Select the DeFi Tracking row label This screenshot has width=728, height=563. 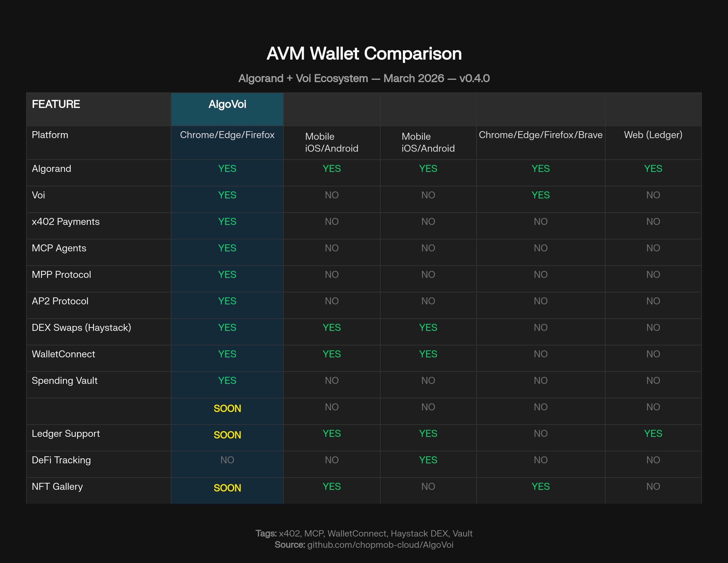pos(61,460)
